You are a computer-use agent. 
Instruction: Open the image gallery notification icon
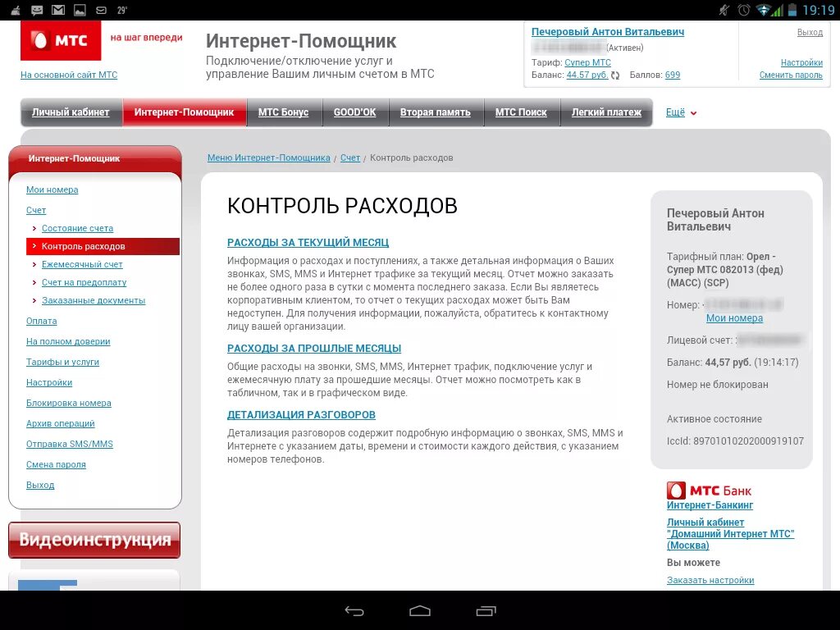click(80, 10)
